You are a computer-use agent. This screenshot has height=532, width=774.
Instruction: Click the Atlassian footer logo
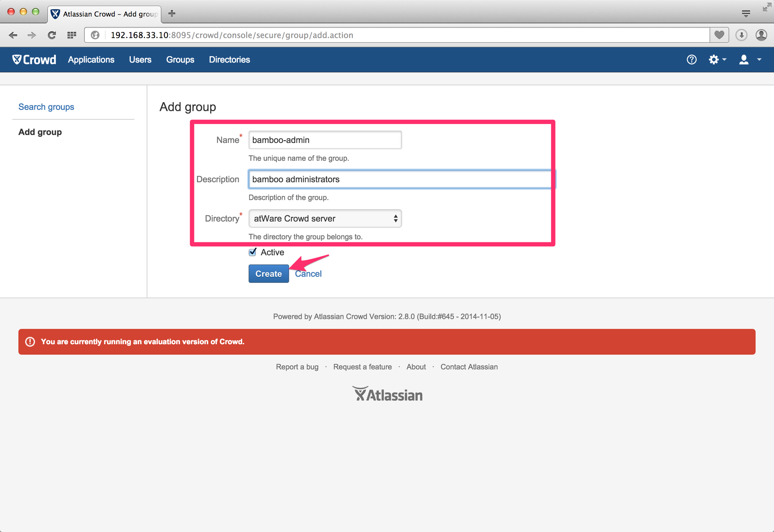pos(388,394)
